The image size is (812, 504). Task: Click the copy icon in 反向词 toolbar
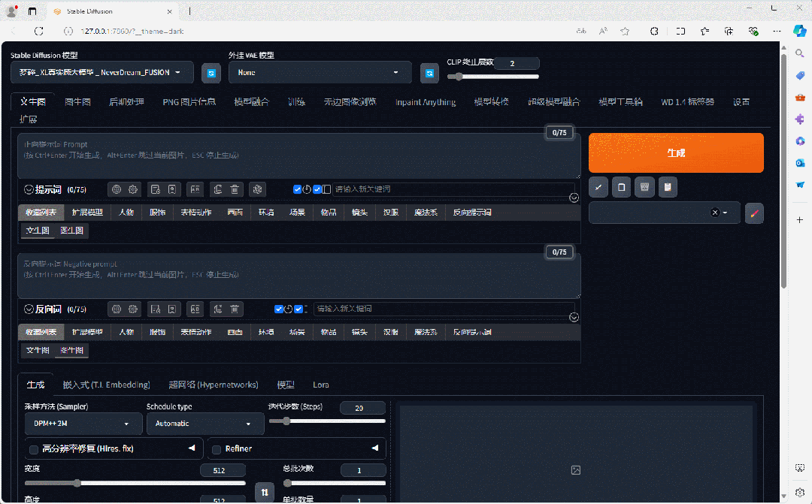pyautogui.click(x=218, y=309)
